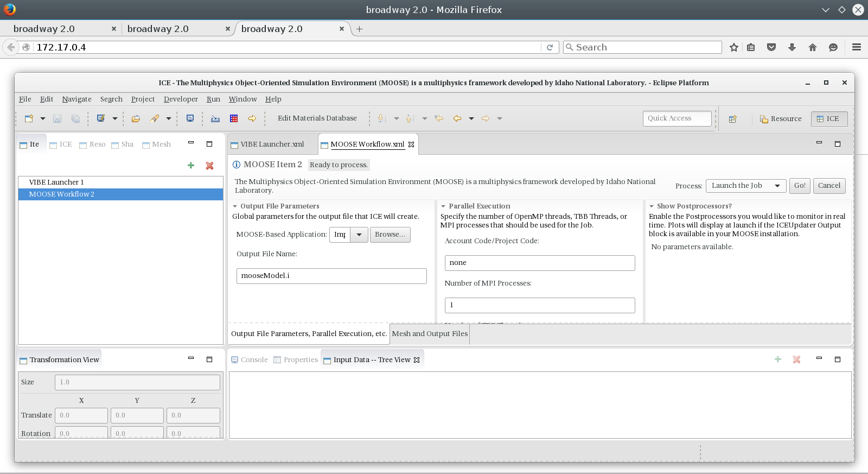Click the Account Code/Project Code field
The height and width of the screenshot is (474, 868).
click(540, 263)
